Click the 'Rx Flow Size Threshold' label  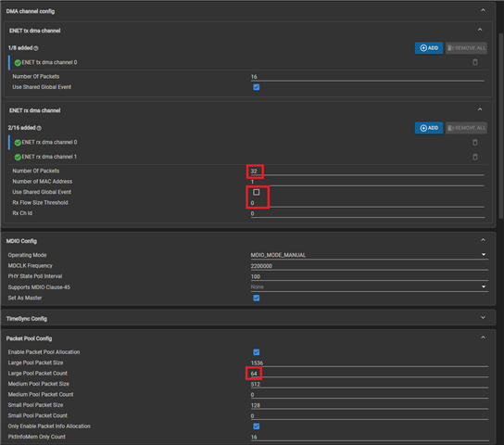pos(40,202)
